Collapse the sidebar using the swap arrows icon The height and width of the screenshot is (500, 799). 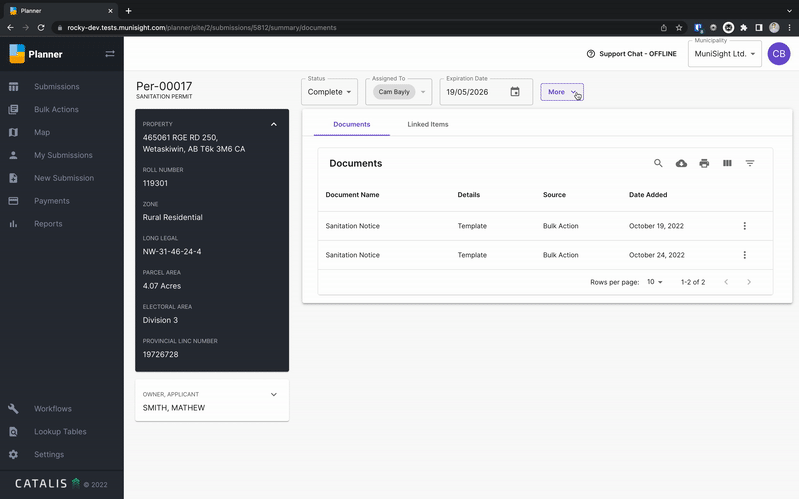(110, 54)
